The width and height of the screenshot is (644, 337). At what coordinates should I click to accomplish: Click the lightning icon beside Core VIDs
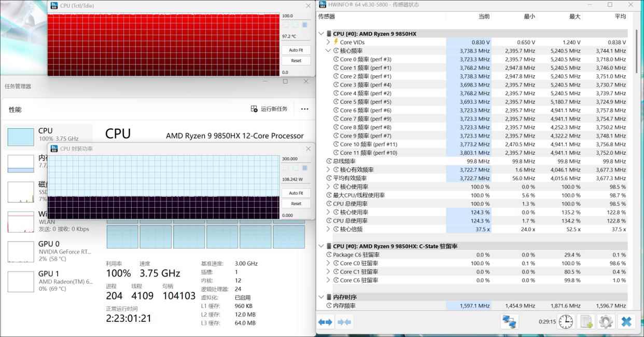pos(336,42)
